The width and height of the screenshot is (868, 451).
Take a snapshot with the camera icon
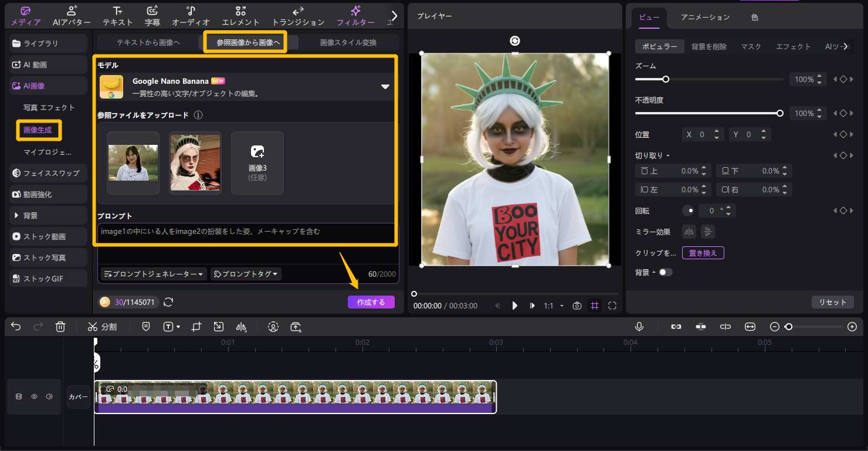point(577,306)
